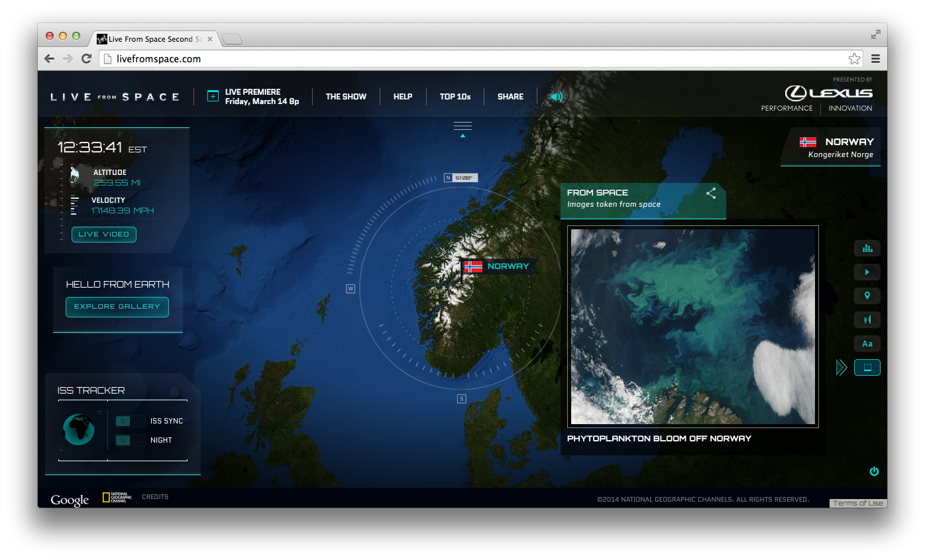Click the EXPLORE GALLERY button

117,307
